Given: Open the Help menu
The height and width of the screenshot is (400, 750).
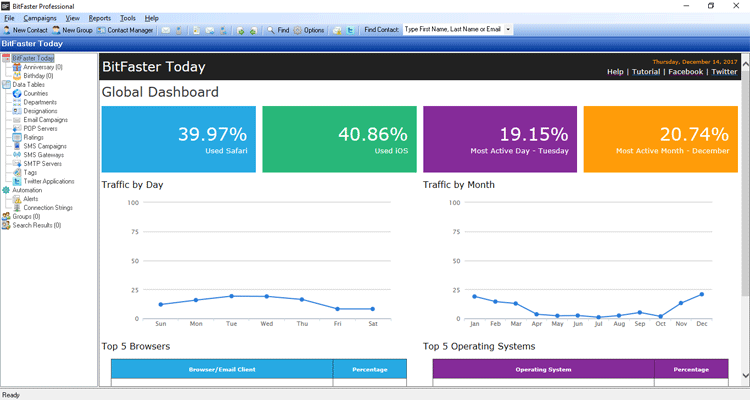Looking at the screenshot, I should point(152,18).
